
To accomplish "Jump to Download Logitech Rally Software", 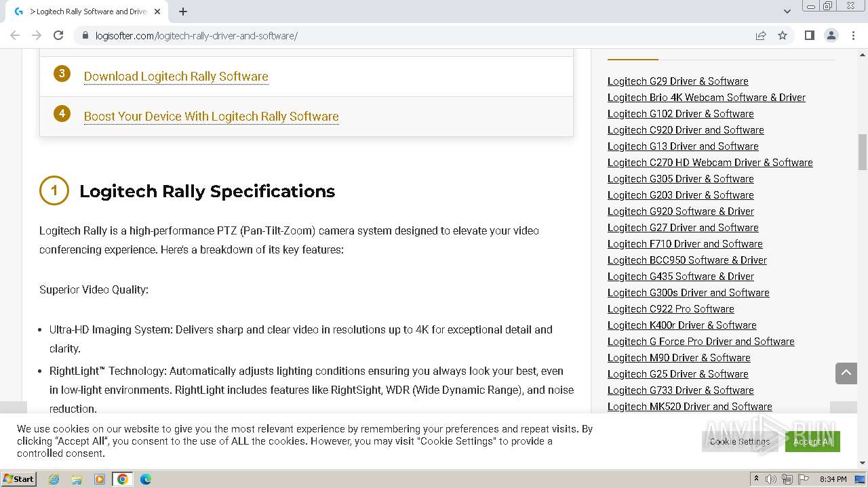I will pyautogui.click(x=176, y=76).
